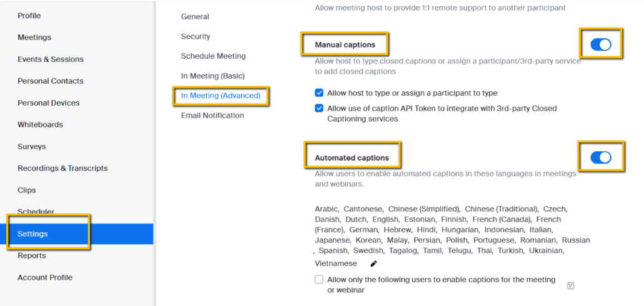Open the Security settings section
644x306 pixels.
(196, 36)
